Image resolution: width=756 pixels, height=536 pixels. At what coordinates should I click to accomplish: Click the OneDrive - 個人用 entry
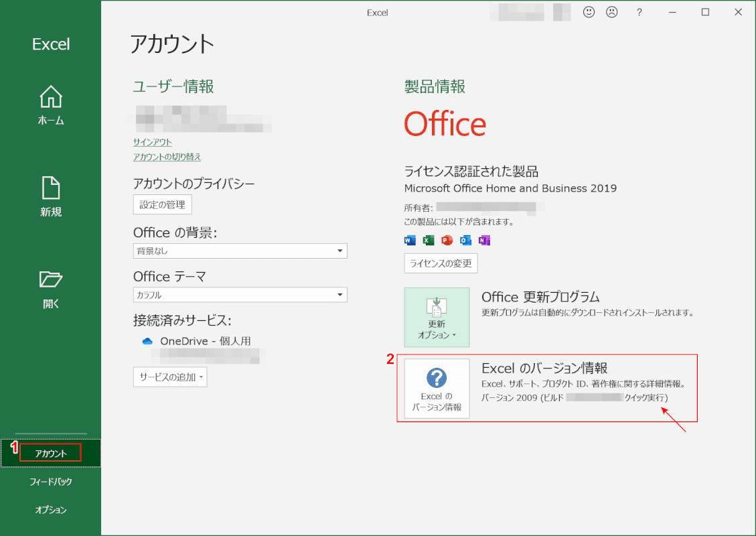206,341
